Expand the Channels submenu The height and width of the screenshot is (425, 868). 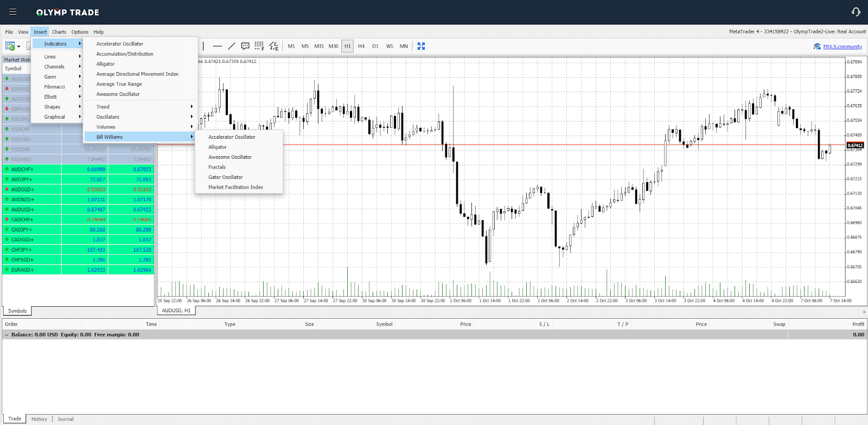57,67
